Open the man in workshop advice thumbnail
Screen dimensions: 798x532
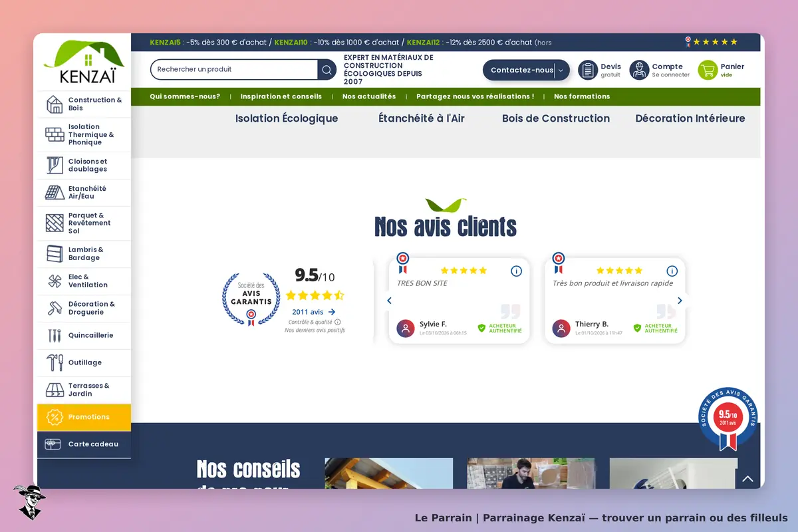[531, 473]
